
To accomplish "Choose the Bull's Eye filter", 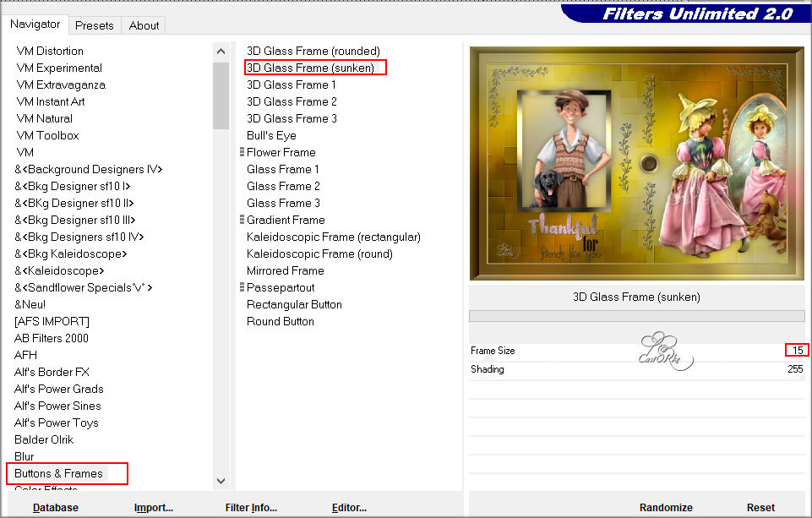I will click(x=271, y=136).
